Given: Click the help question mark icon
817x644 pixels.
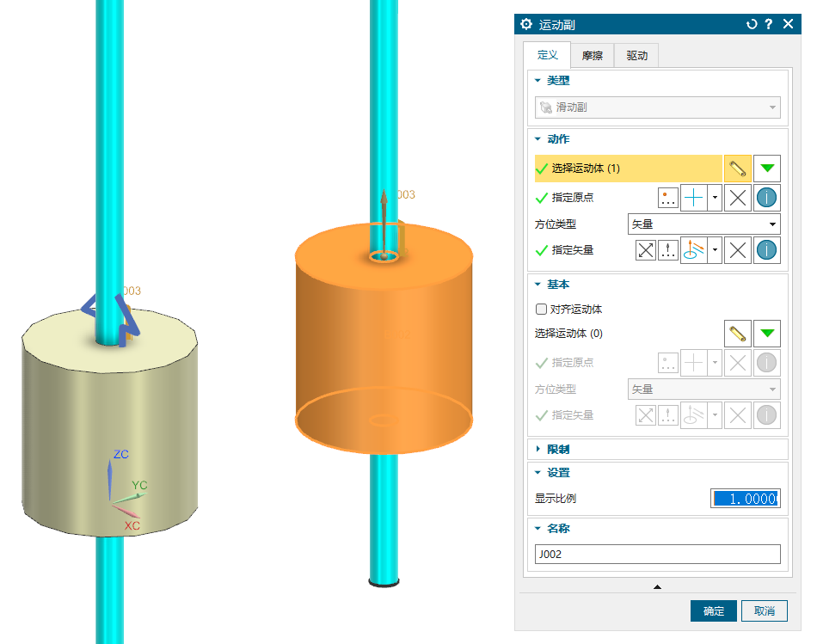Looking at the screenshot, I should (769, 25).
